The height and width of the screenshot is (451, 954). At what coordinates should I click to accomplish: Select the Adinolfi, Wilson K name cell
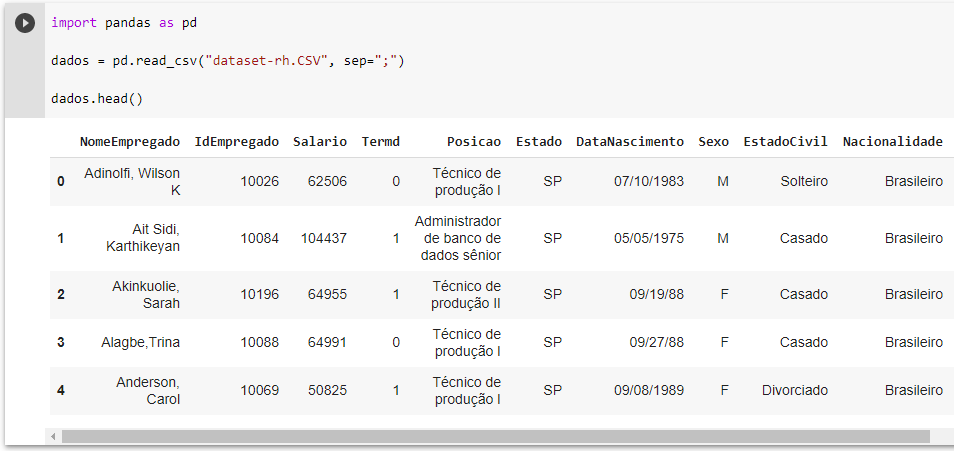(133, 181)
